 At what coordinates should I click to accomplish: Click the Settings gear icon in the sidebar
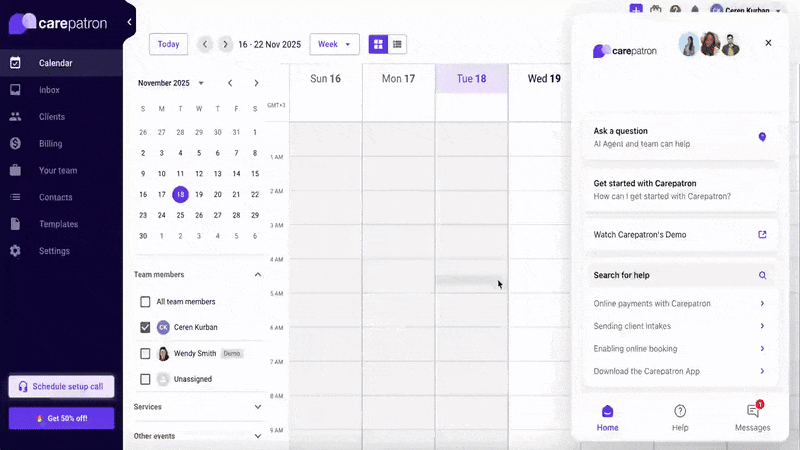click(x=15, y=251)
